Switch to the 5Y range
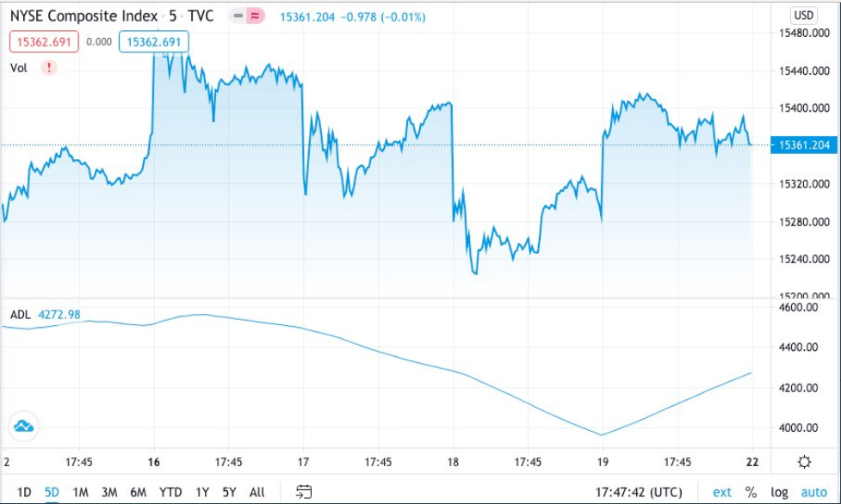 229,492
